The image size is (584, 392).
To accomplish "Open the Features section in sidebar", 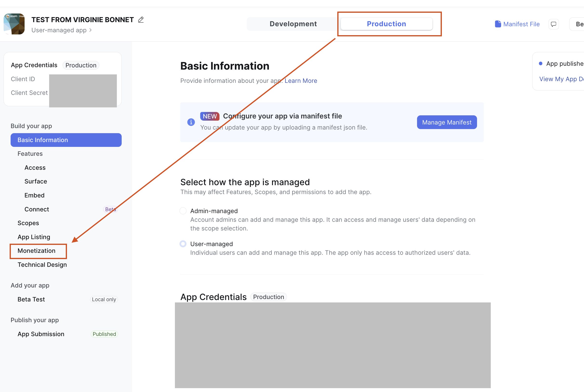I will click(30, 154).
